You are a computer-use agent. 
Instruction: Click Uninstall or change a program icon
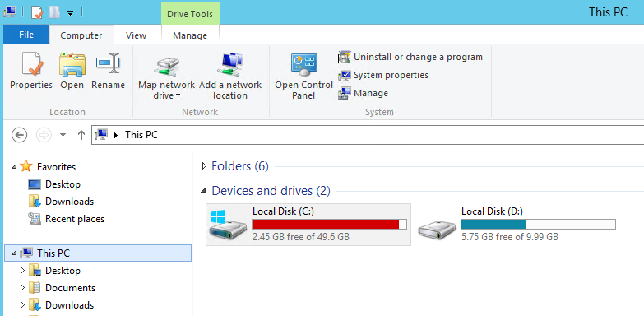pos(344,57)
